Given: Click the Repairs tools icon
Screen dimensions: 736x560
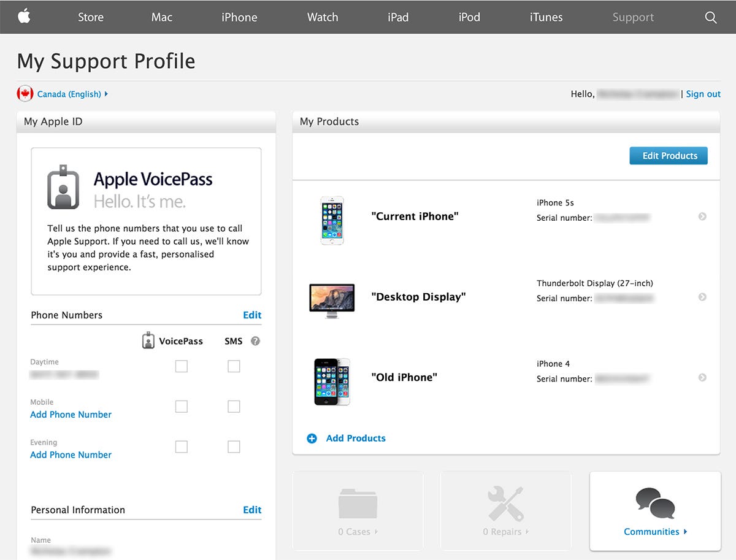Looking at the screenshot, I should coord(506,504).
